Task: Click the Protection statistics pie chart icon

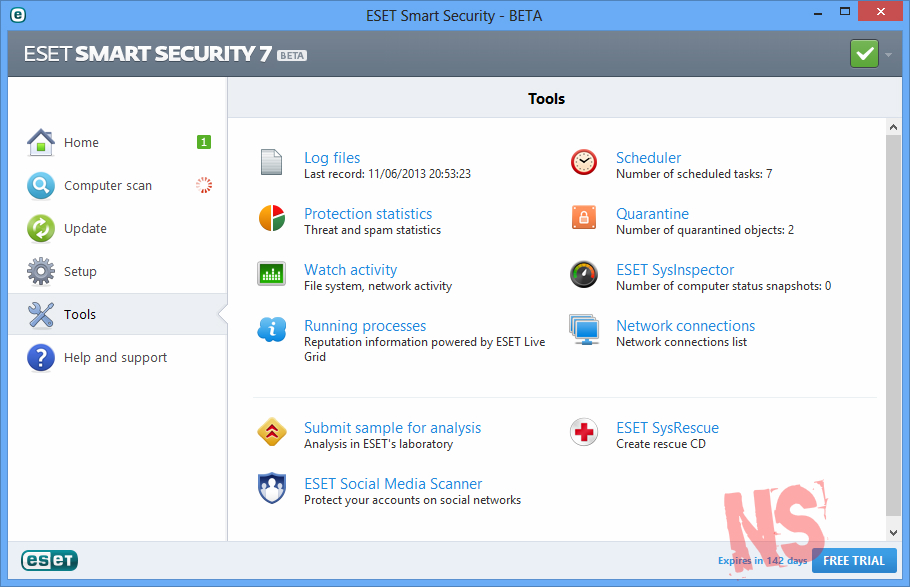Action: click(x=271, y=218)
